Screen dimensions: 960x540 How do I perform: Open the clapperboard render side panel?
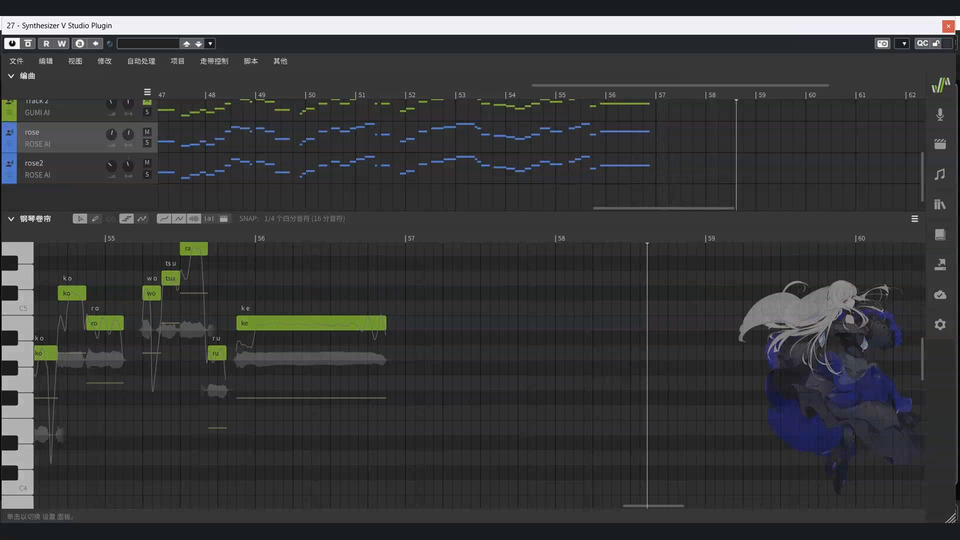940,144
